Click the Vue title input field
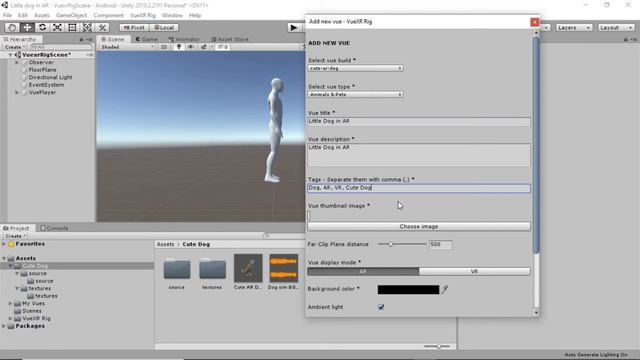The height and width of the screenshot is (360, 640). click(419, 121)
